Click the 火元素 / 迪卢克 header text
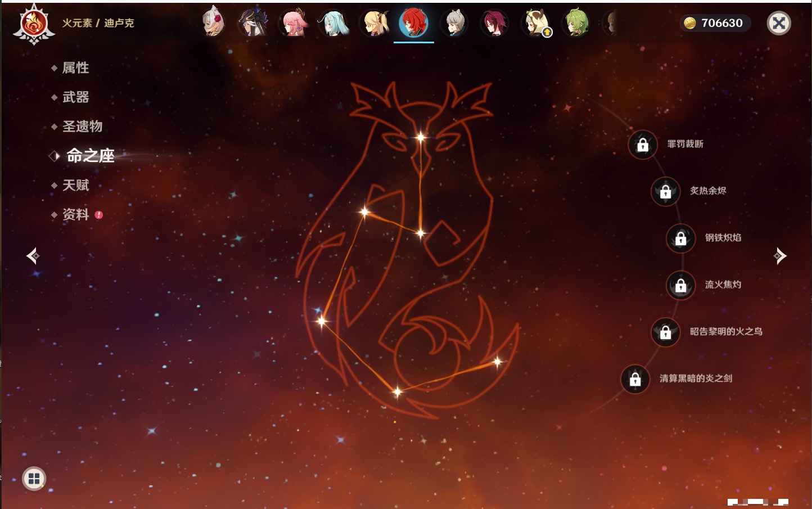The image size is (812, 509). 98,23
